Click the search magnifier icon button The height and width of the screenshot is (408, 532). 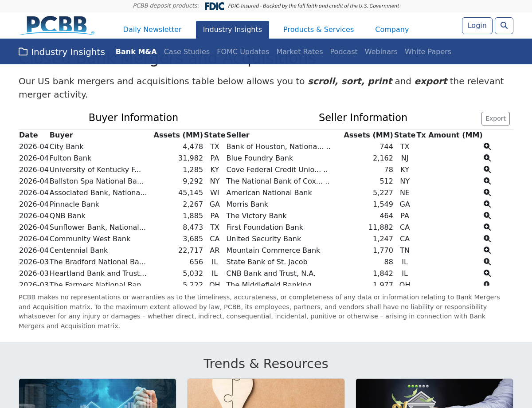point(504,26)
